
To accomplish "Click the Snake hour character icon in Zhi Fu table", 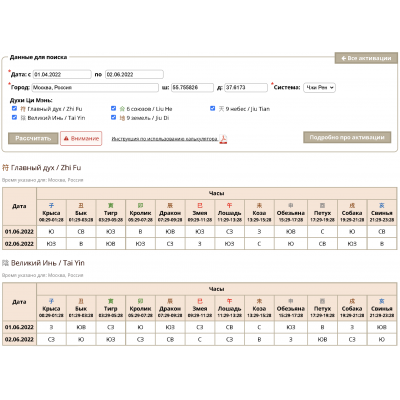I will click(200, 205).
